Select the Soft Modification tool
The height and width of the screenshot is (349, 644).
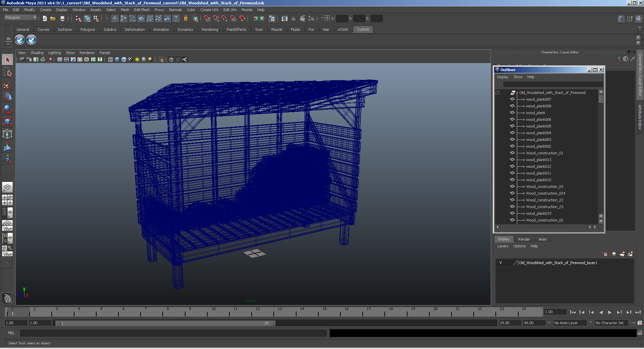coord(7,147)
